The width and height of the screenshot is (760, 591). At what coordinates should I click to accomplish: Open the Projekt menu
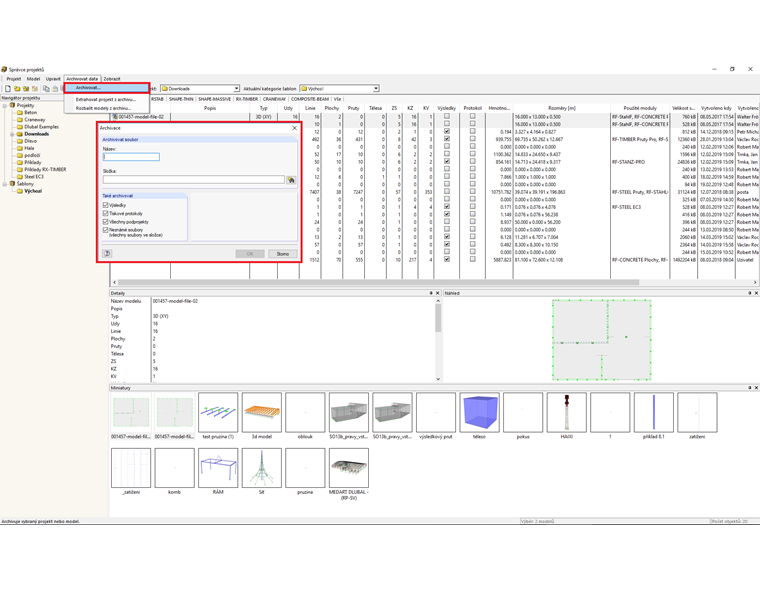click(14, 79)
